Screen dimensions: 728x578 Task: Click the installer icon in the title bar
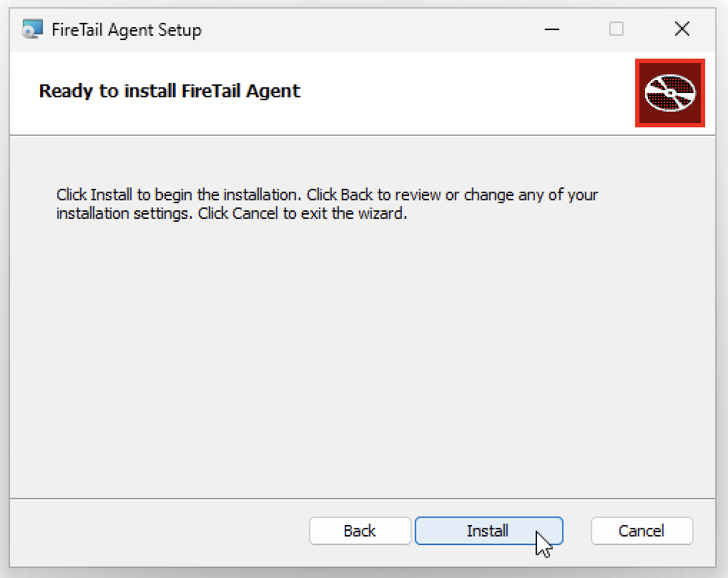pos(32,29)
